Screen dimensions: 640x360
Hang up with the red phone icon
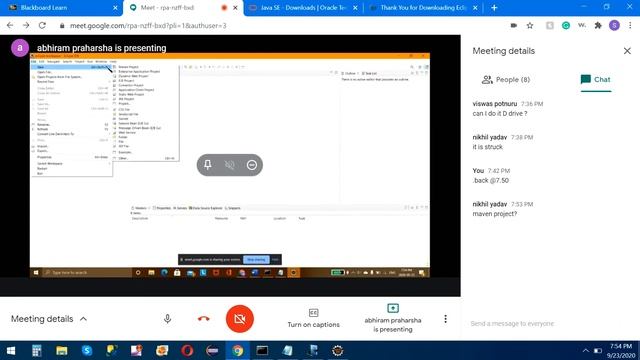(x=203, y=319)
